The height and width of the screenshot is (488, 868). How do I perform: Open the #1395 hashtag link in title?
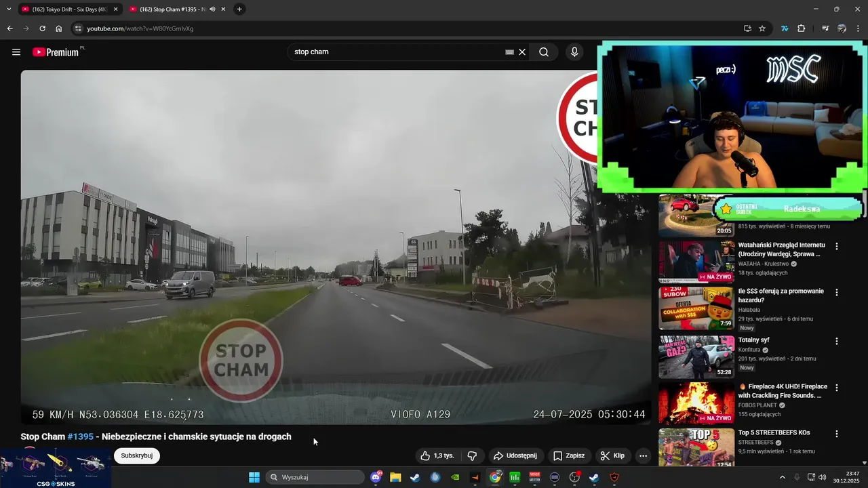point(80,436)
